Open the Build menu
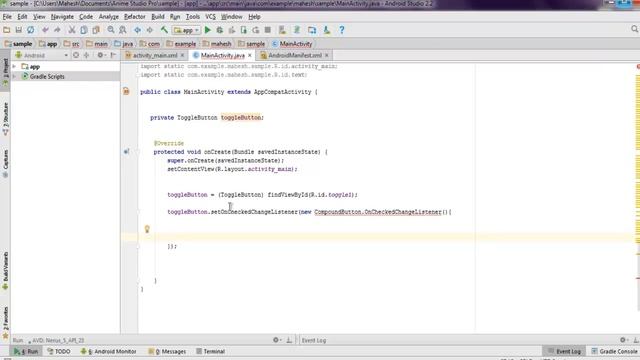The height and width of the screenshot is (360, 640). pyautogui.click(x=158, y=17)
